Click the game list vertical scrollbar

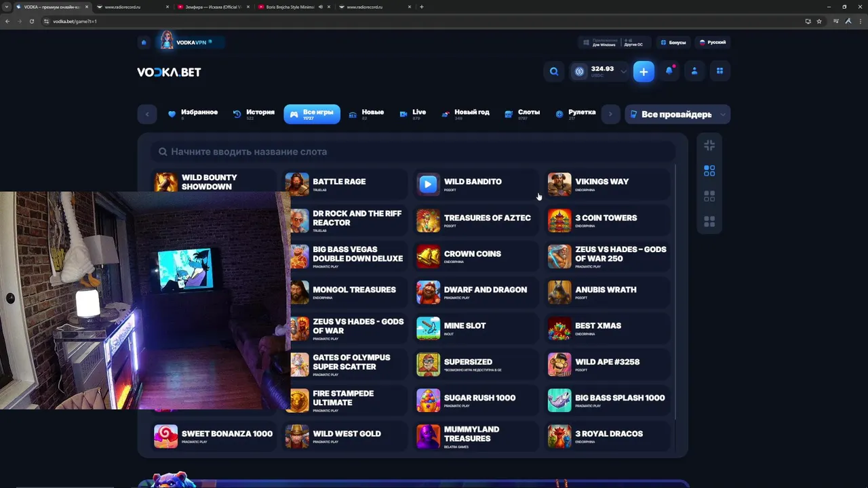click(x=675, y=291)
